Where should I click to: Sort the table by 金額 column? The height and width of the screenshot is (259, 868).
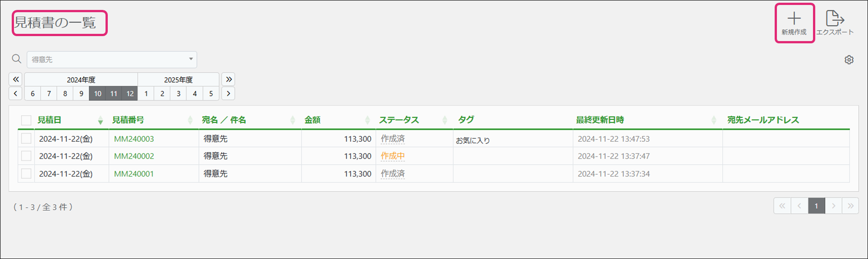point(367,120)
